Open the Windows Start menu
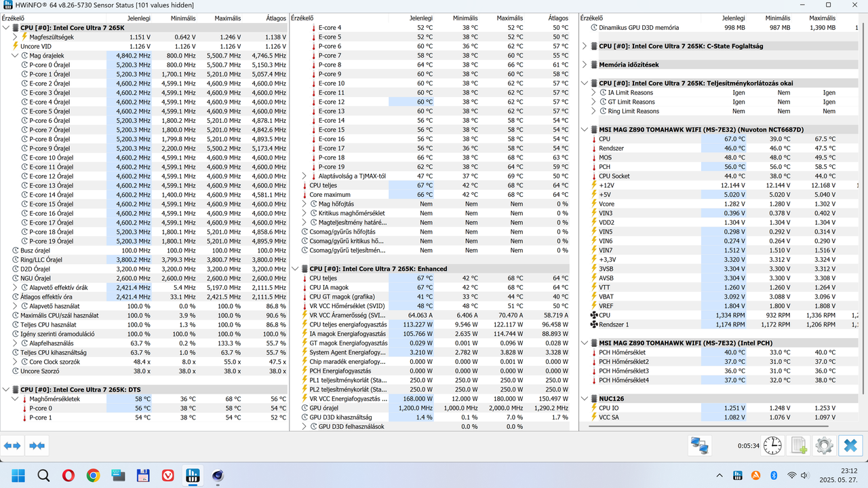868x488 pixels. click(x=18, y=475)
